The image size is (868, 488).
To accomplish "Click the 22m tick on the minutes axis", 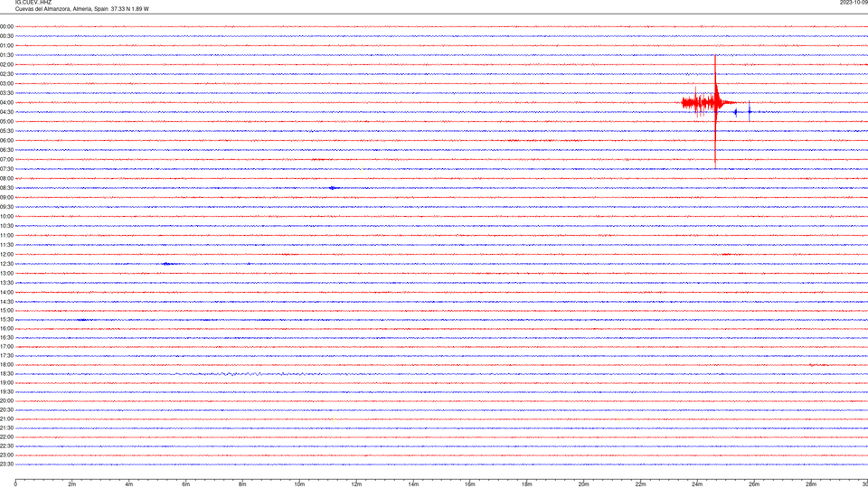I will [x=640, y=484].
